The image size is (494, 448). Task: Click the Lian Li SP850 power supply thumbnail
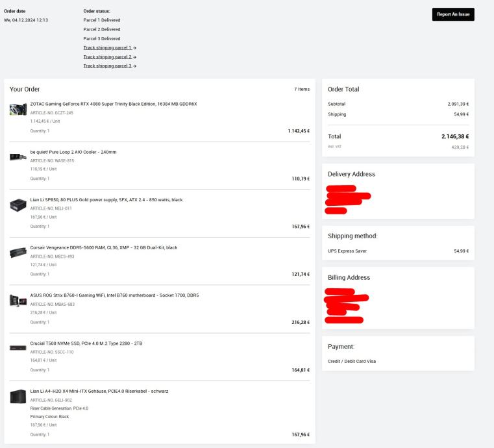(18, 205)
